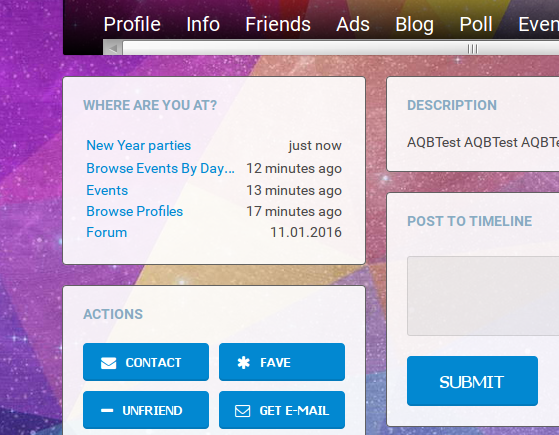
Task: Open the Blog tab
Action: (x=415, y=24)
